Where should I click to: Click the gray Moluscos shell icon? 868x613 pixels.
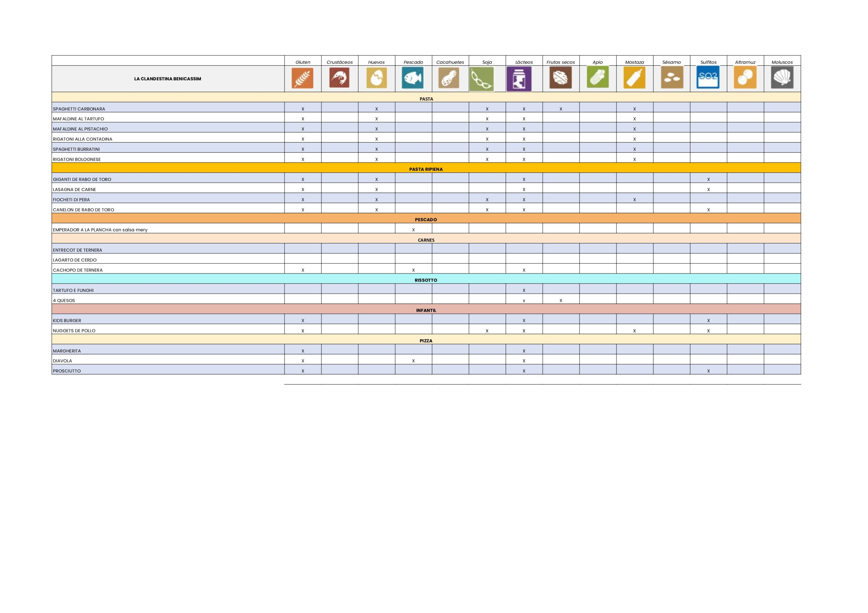tap(782, 78)
